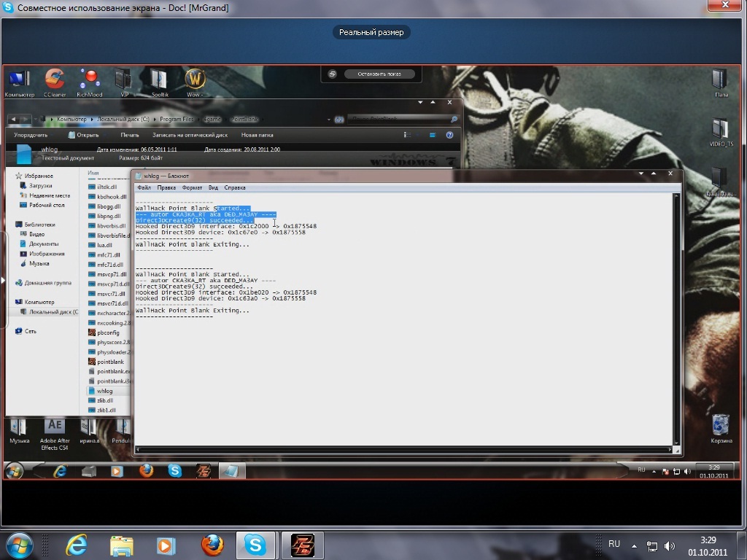747x560 pixels.
Task: Click the Реальный размер button
Action: point(373,32)
